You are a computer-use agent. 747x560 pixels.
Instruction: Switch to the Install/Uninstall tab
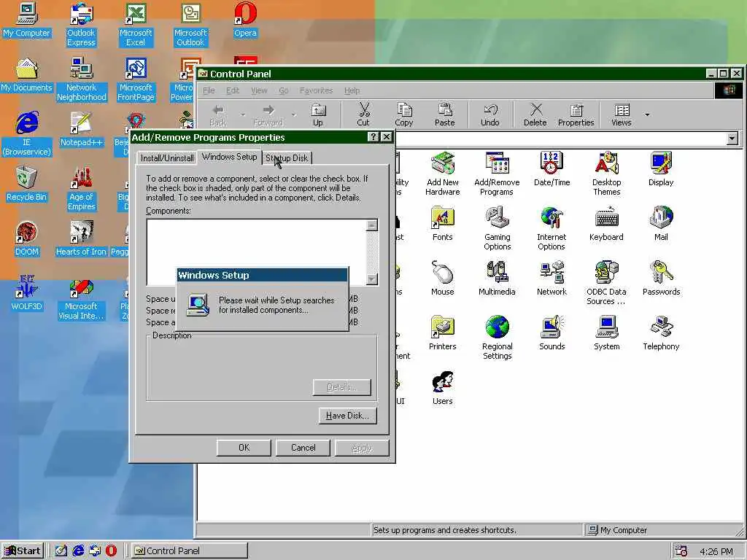[167, 158]
